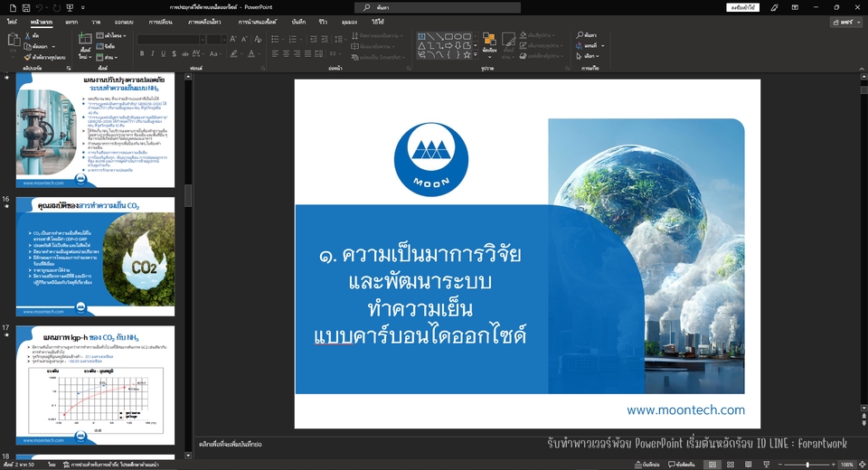Click the Cut scissors icon
Screen dimensions: 868x470
pyautogui.click(x=28, y=35)
